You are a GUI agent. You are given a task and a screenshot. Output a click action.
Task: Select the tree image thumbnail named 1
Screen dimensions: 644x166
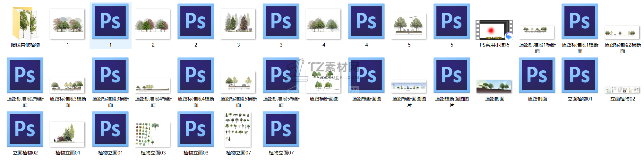[x=67, y=24]
